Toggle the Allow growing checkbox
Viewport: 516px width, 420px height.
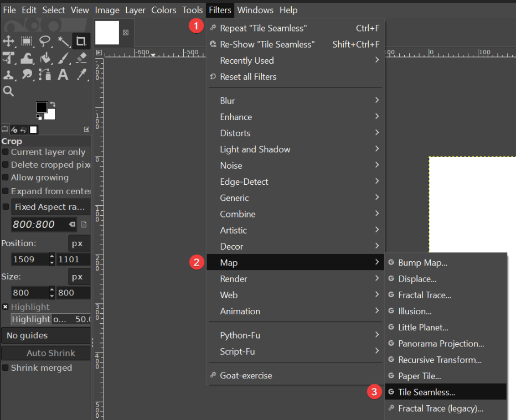[6, 178]
